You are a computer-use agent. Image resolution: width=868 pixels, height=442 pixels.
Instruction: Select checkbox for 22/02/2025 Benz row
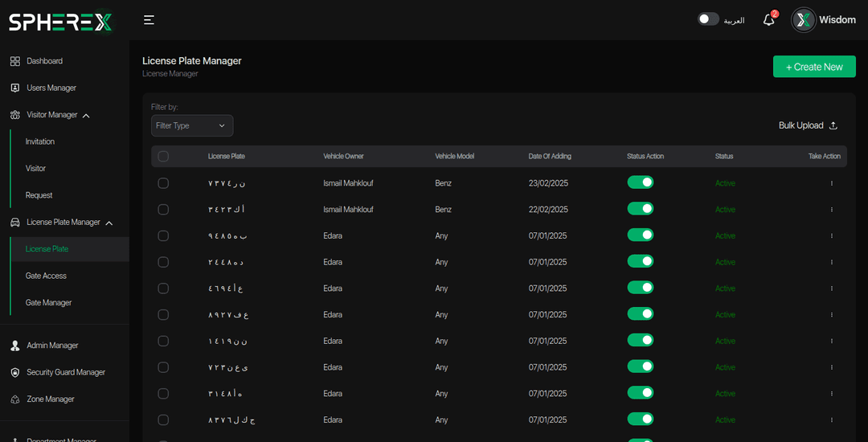coord(163,209)
